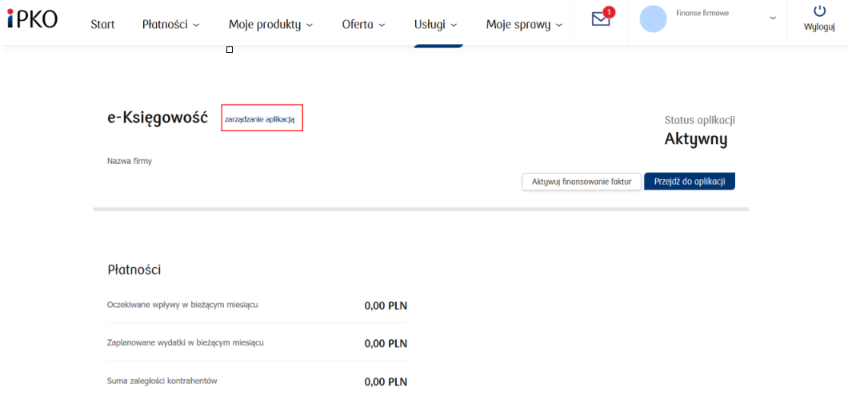Click 0,00 PLN value for Zaplanowane wydatki

click(x=386, y=344)
